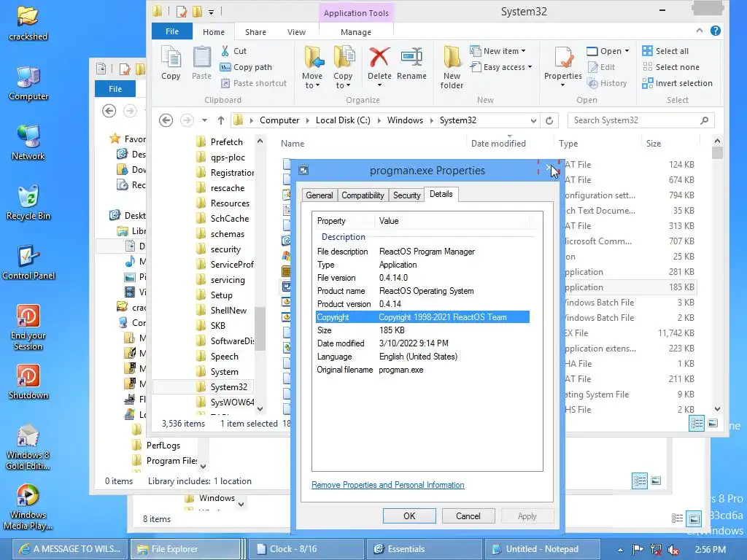Open the File ribbon tab in System32
This screenshot has height=560, width=747.
coord(172,31)
